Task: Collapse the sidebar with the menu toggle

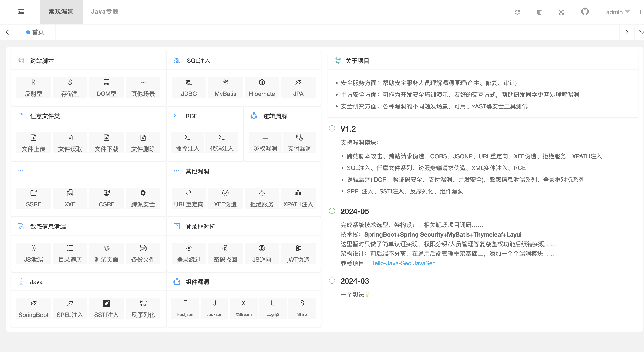Action: click(21, 12)
